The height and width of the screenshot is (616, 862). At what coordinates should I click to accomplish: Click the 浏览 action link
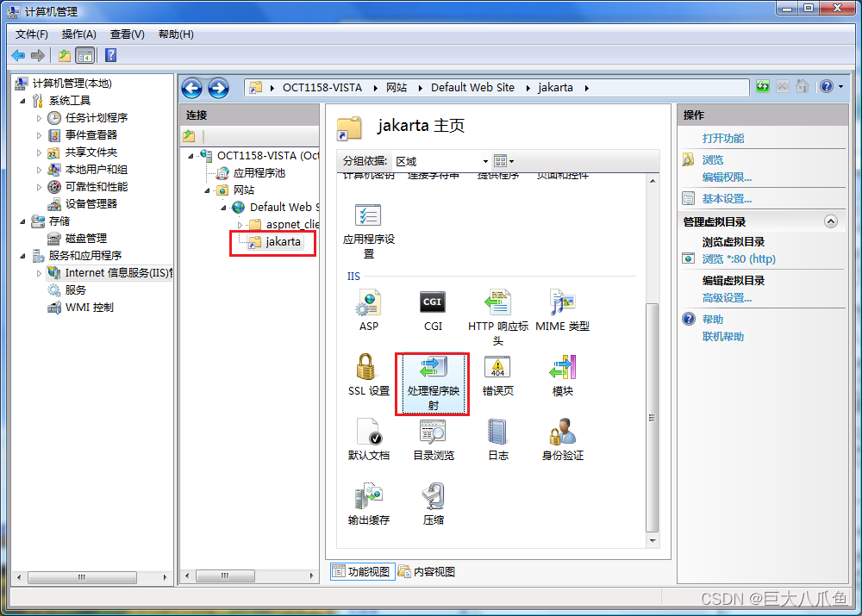pyautogui.click(x=713, y=160)
